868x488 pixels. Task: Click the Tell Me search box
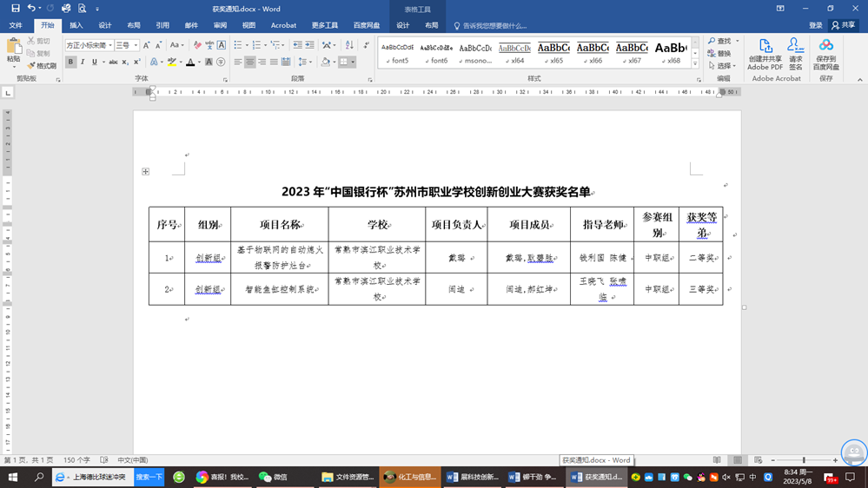[x=490, y=25]
